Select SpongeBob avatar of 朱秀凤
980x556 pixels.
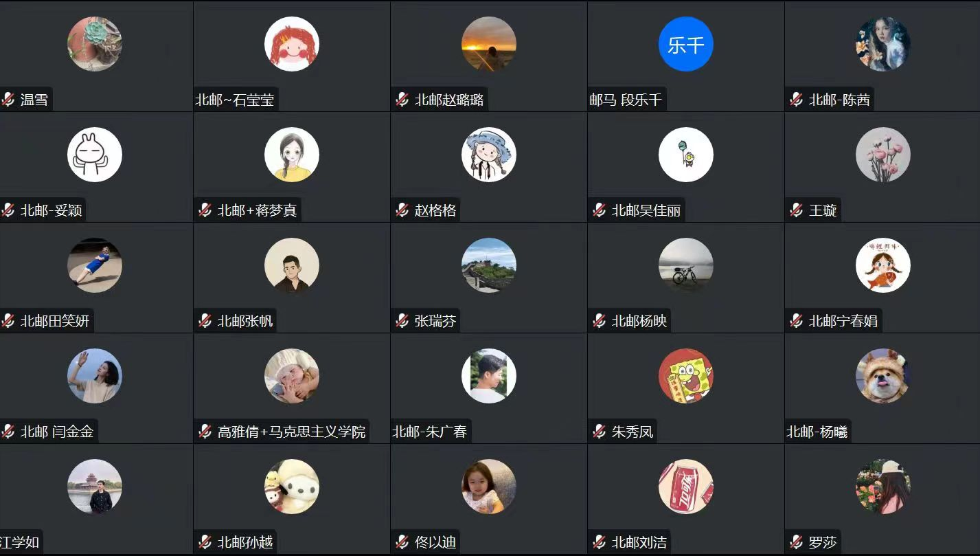pyautogui.click(x=686, y=376)
